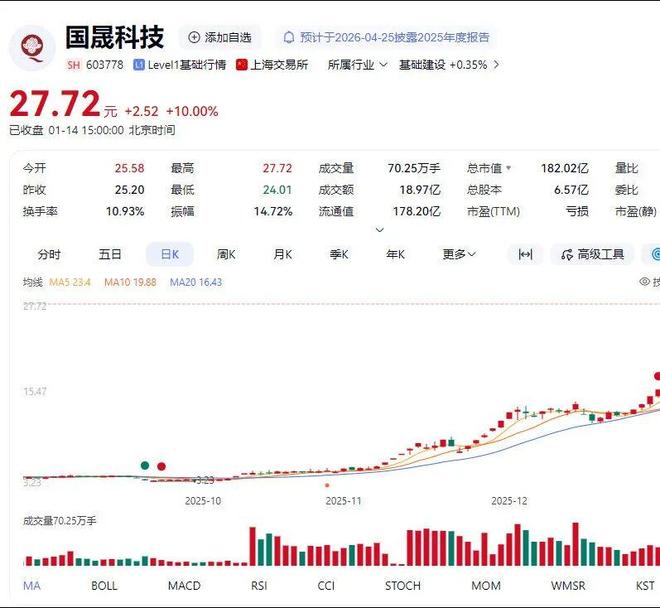This screenshot has width=660, height=608.
Task: Select the BOLL indicator tab
Action: [x=104, y=585]
